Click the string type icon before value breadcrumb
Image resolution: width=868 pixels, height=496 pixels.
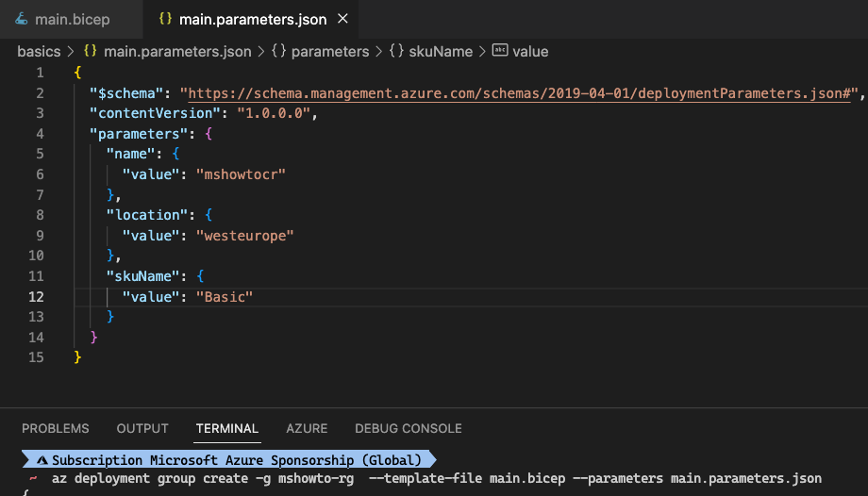[500, 50]
